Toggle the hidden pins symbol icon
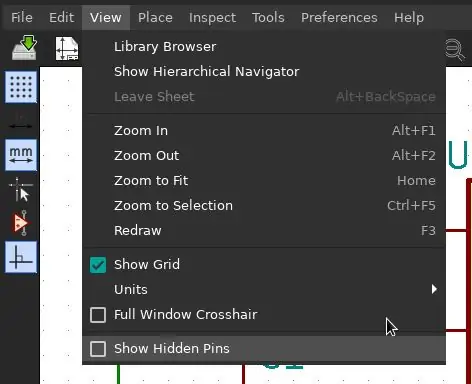Image resolution: width=472 pixels, height=384 pixels. (21, 223)
